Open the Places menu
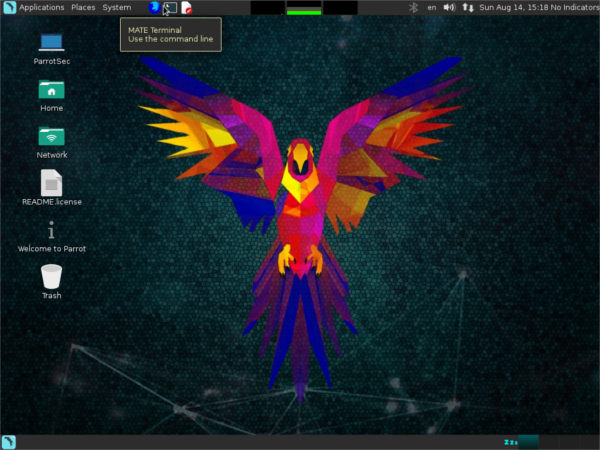This screenshot has width=600, height=450. [83, 7]
